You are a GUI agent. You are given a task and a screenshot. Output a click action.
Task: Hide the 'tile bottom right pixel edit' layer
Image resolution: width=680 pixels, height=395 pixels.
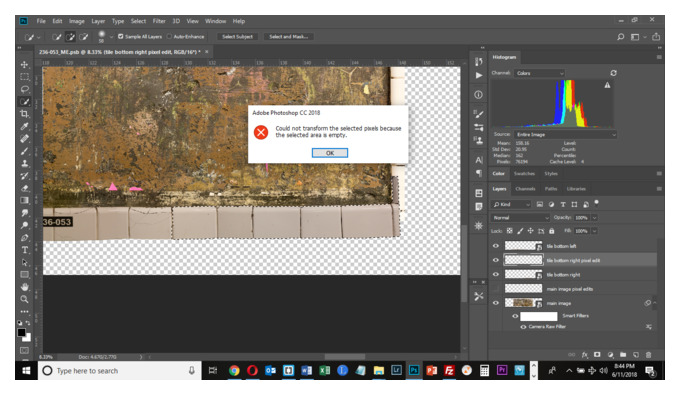coord(496,260)
